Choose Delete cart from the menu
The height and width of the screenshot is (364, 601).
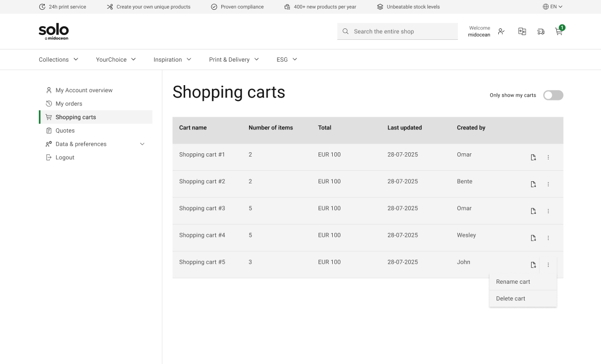(511, 299)
